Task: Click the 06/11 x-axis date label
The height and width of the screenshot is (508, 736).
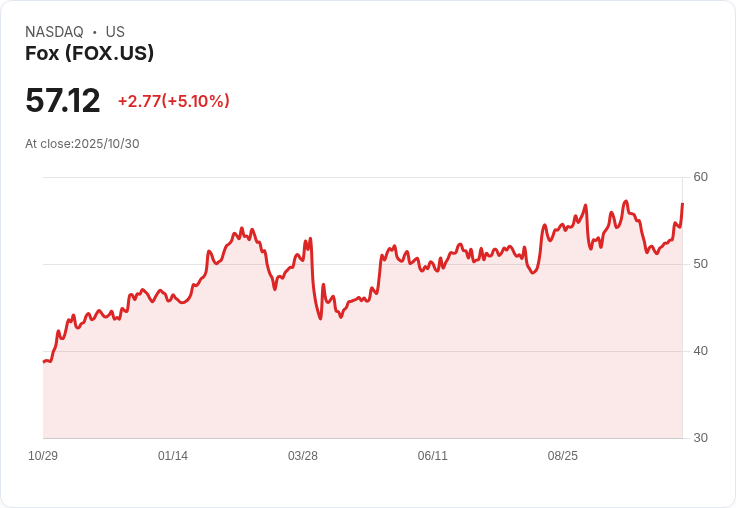Action: 432,456
